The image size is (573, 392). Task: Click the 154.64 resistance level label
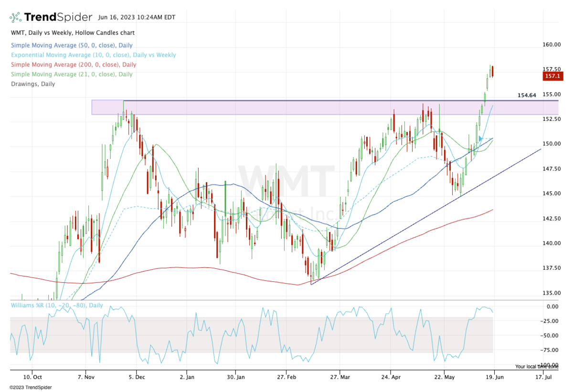(x=527, y=95)
